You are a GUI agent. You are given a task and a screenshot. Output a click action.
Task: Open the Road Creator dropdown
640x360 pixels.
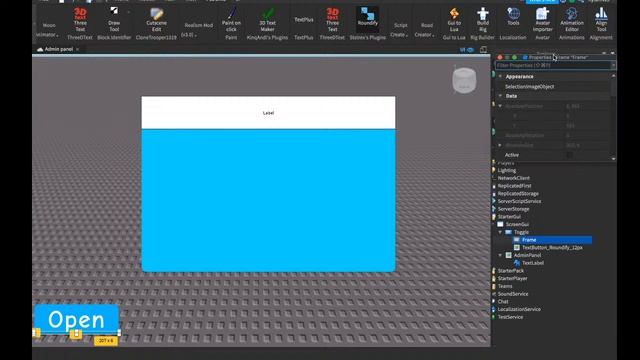(x=426, y=29)
